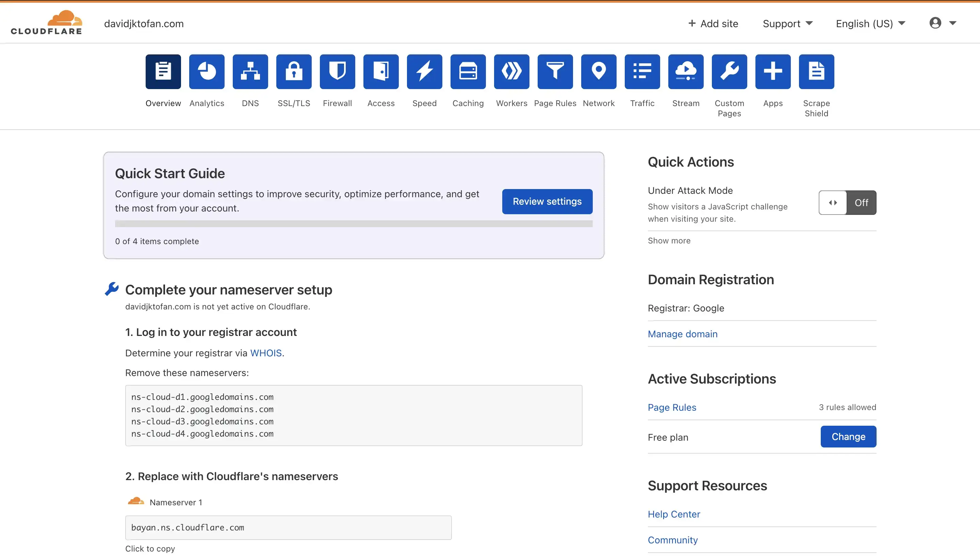980x559 pixels.
Task: Open the Caching drive icon
Action: [x=468, y=72]
